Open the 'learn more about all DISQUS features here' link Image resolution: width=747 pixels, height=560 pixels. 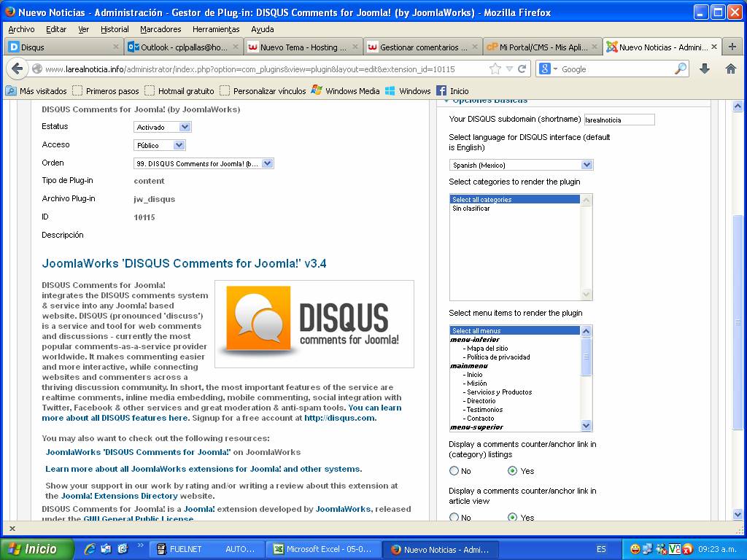click(x=222, y=413)
